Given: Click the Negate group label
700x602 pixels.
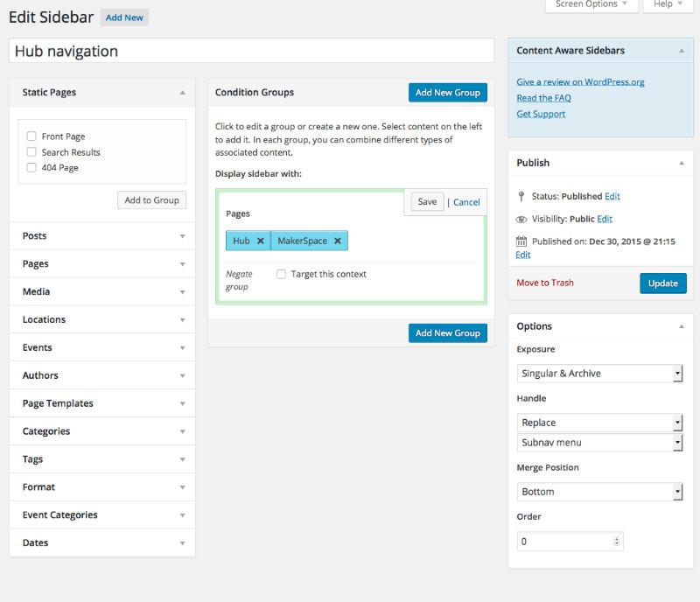Looking at the screenshot, I should (x=239, y=280).
